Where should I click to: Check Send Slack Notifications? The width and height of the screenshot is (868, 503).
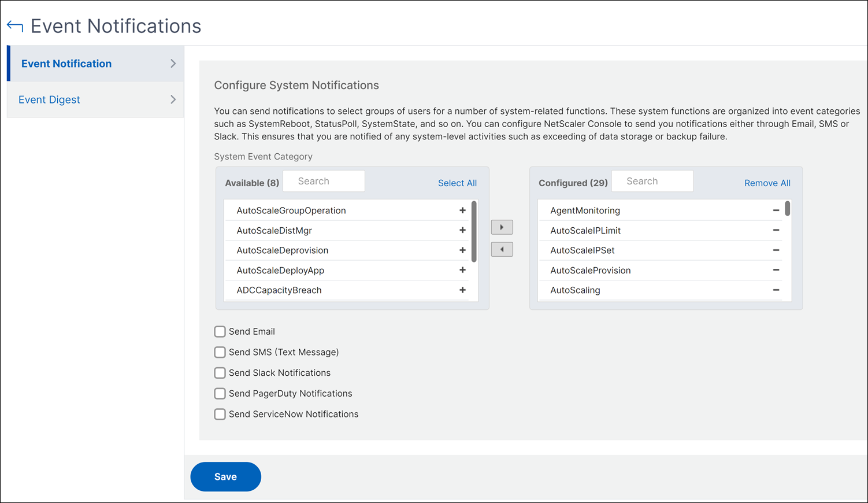(220, 373)
